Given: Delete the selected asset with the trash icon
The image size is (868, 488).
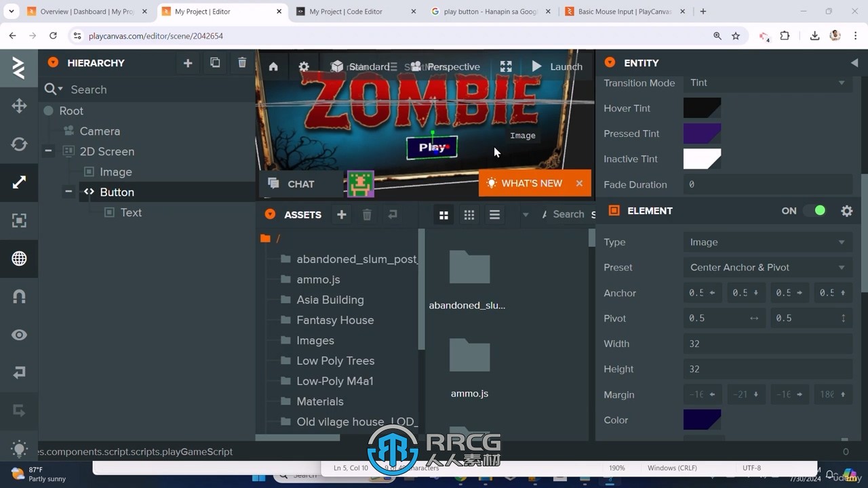Looking at the screenshot, I should tap(367, 214).
